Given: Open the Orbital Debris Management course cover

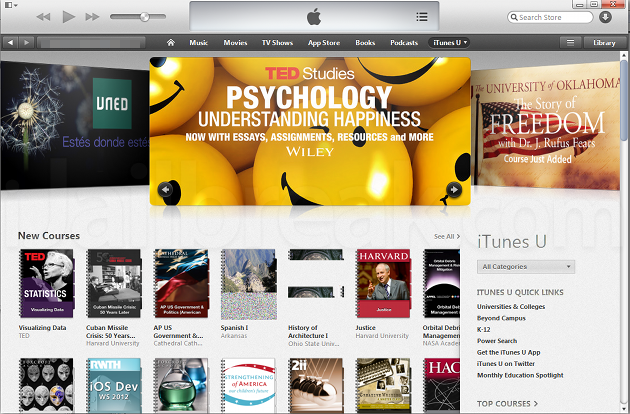Looking at the screenshot, I should coord(442,283).
